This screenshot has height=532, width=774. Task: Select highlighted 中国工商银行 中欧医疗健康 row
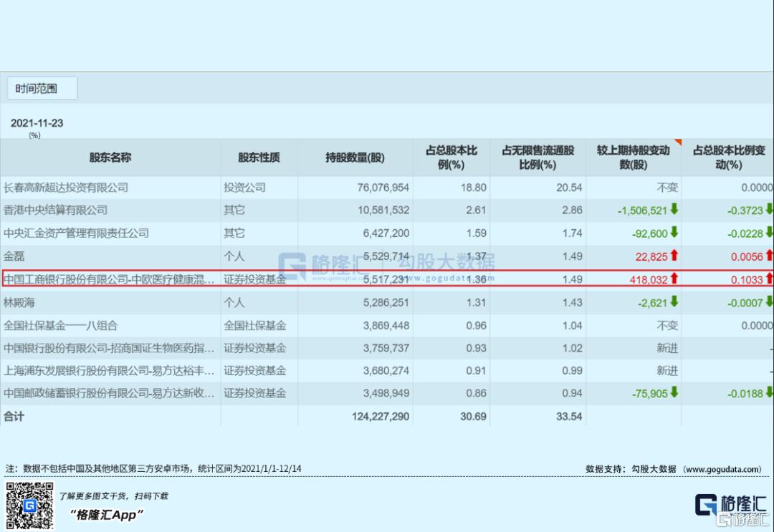[x=109, y=279]
